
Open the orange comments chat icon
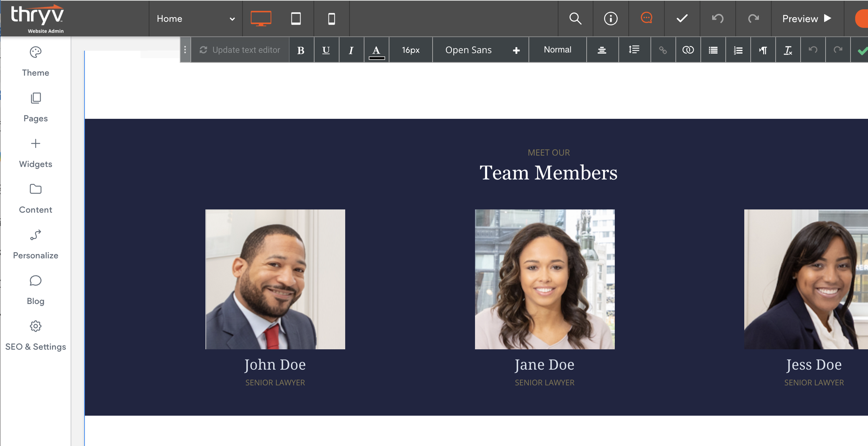coord(646,18)
